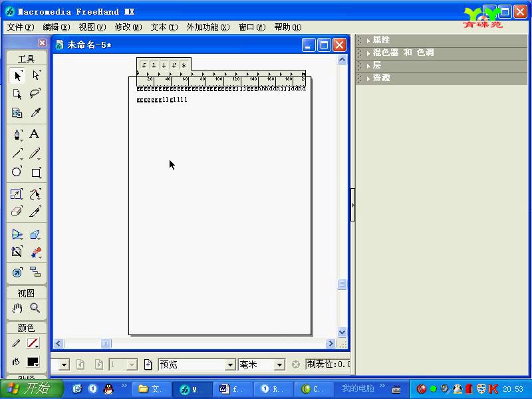This screenshot has width=532, height=399.
Task: Open the Windows 开始 Start menu
Action: (x=31, y=388)
